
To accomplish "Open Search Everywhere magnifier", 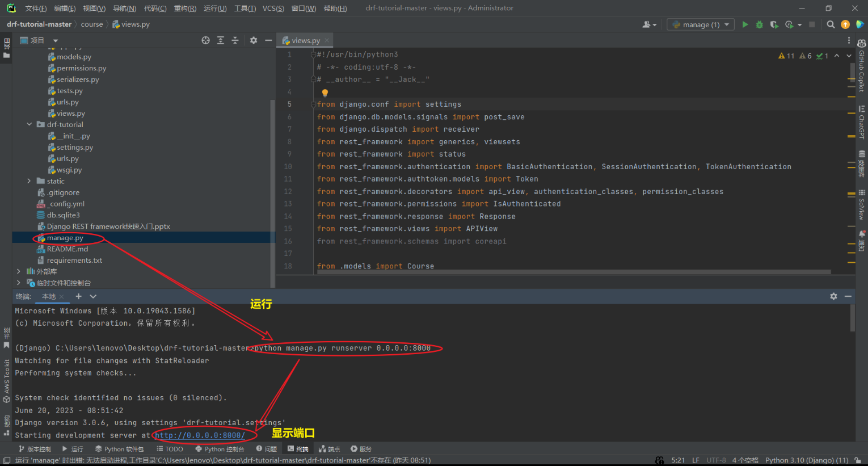I will coord(831,24).
